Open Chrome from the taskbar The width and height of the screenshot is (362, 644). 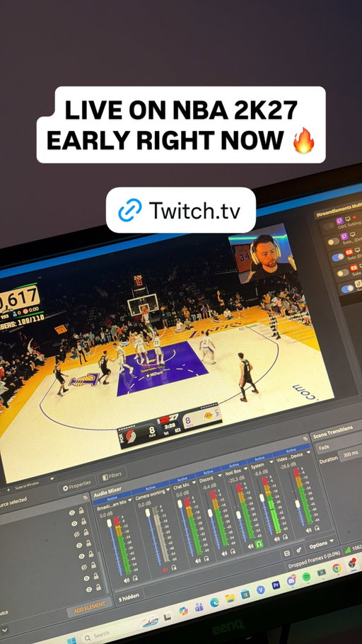(337, 568)
